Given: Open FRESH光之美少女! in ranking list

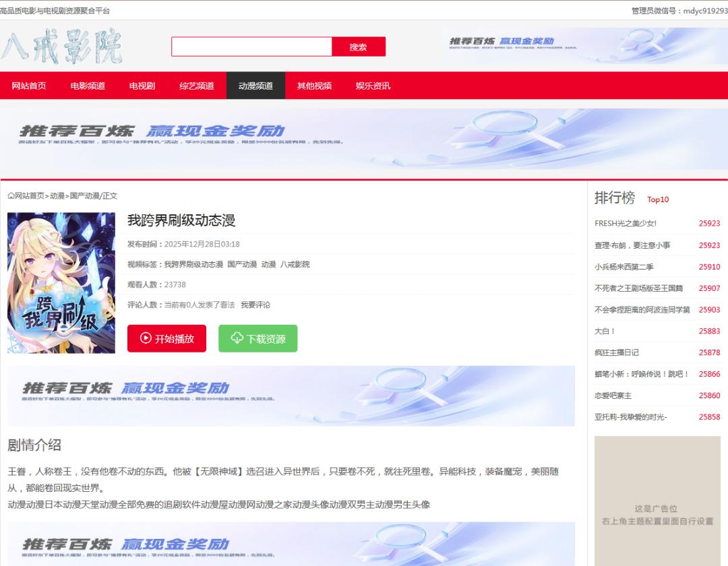Looking at the screenshot, I should (x=625, y=224).
